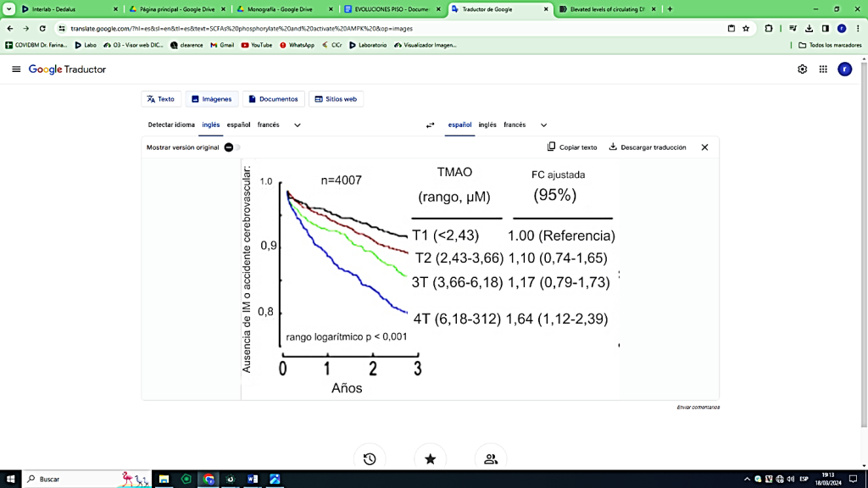This screenshot has width=868, height=488.
Task: Open the Google apps grid
Action: 823,69
